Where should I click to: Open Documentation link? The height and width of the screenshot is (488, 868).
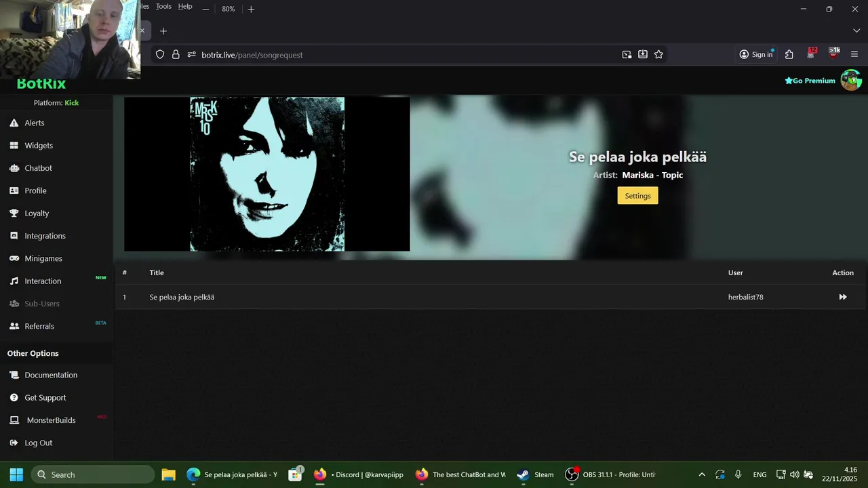[51, 375]
